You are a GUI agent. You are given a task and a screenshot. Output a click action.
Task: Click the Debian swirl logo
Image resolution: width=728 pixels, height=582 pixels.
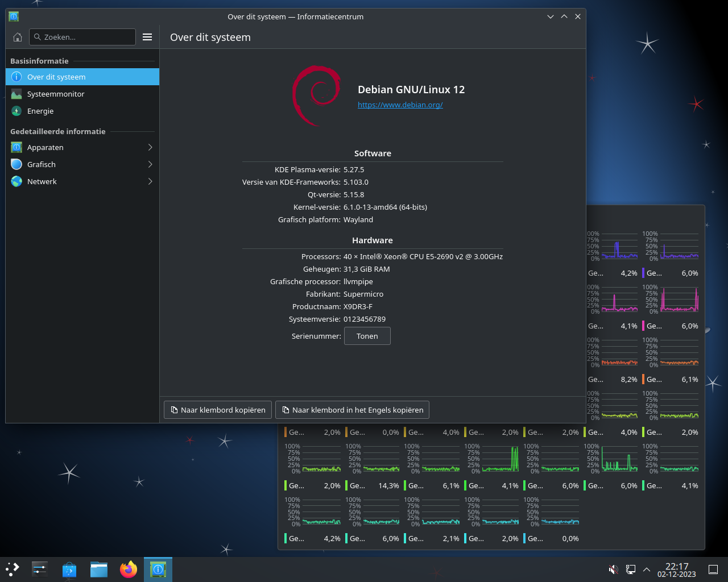(316, 95)
